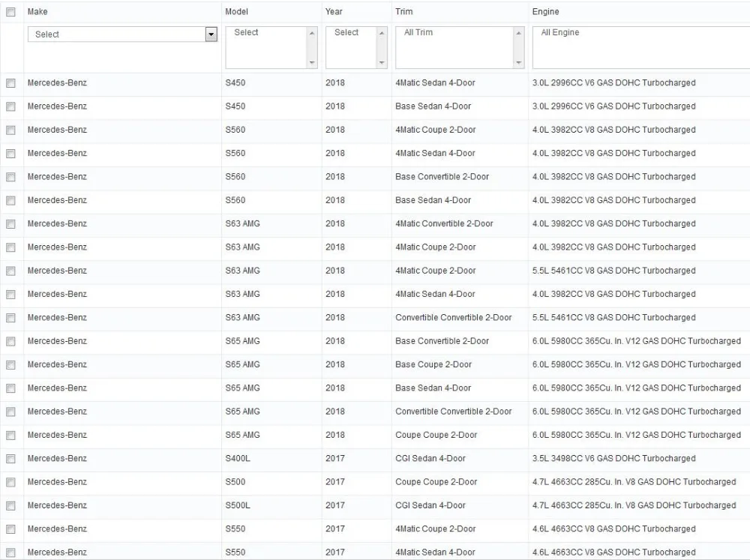Viewport: 750px width, 560px height.
Task: Check the S450 Base Sedan 4-Door row
Action: coord(10,106)
